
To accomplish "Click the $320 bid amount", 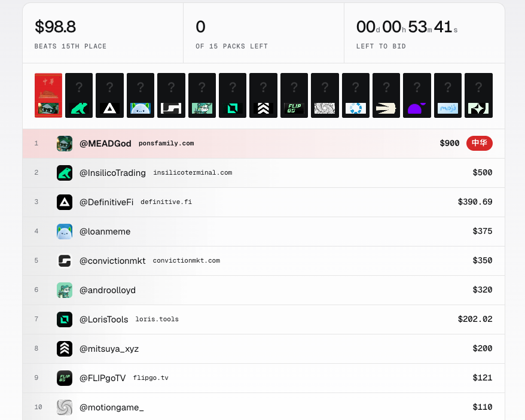I will (483, 290).
